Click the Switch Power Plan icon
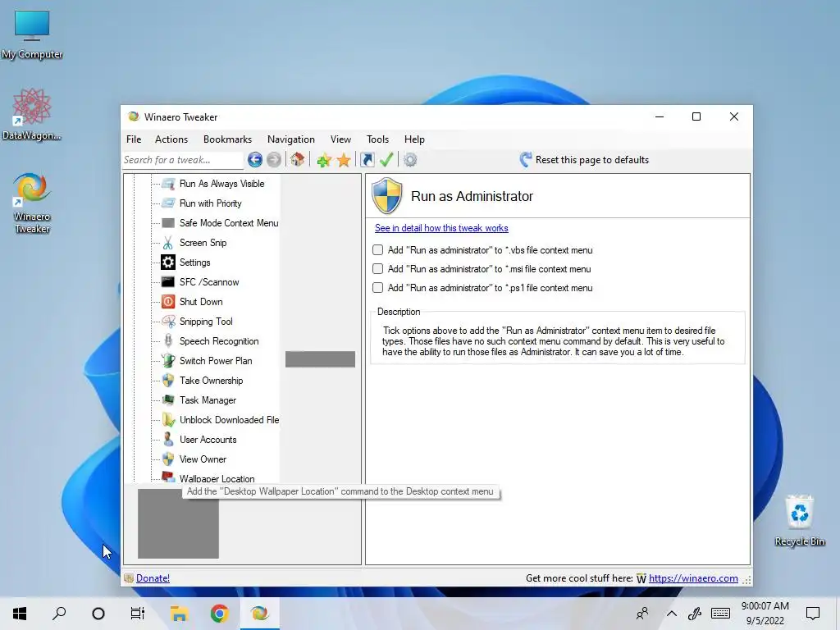The height and width of the screenshot is (630, 840). [168, 361]
